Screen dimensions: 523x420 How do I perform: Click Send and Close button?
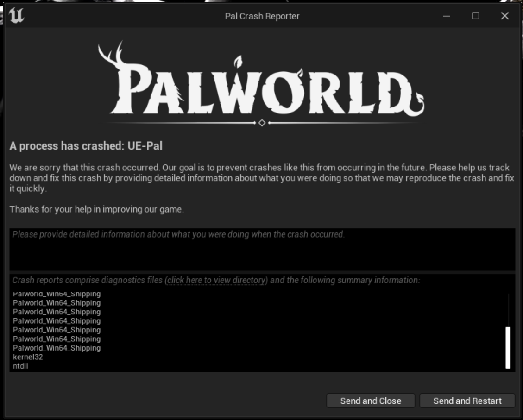(x=371, y=401)
